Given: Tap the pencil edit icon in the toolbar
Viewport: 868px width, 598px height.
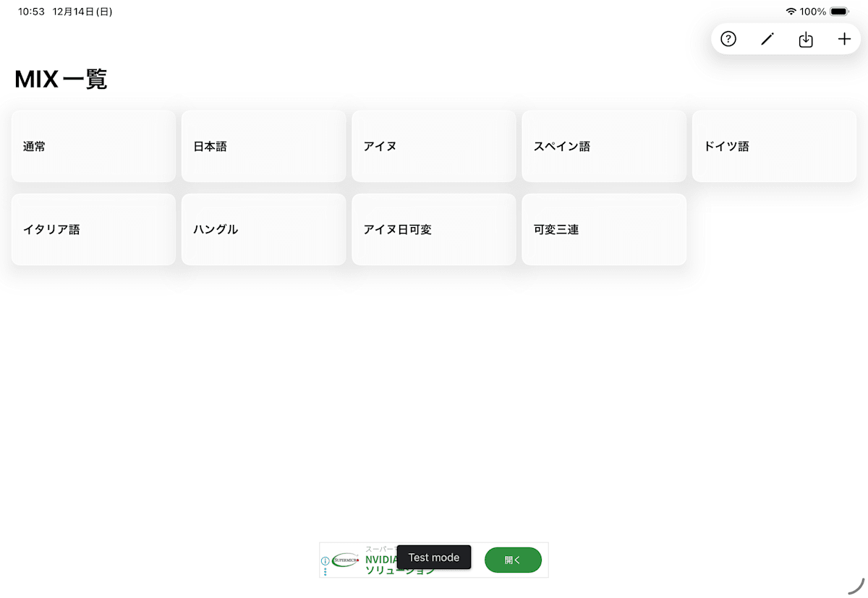Looking at the screenshot, I should (767, 39).
